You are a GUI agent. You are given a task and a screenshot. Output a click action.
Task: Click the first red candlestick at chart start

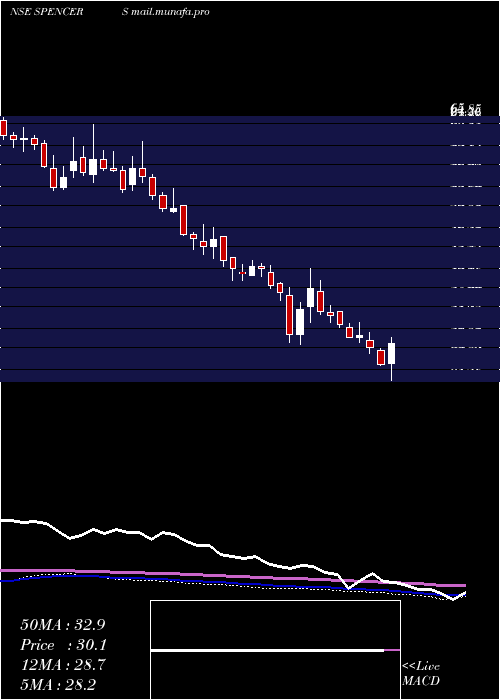click(4, 128)
